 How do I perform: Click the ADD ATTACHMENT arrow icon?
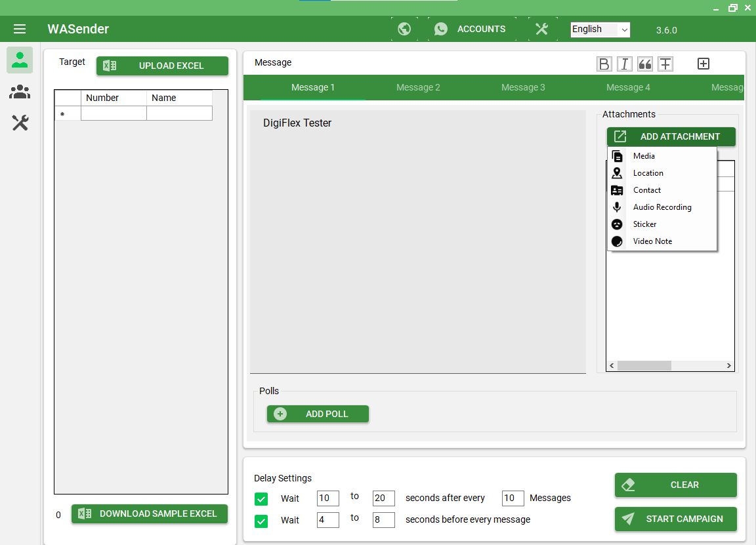[x=620, y=136]
